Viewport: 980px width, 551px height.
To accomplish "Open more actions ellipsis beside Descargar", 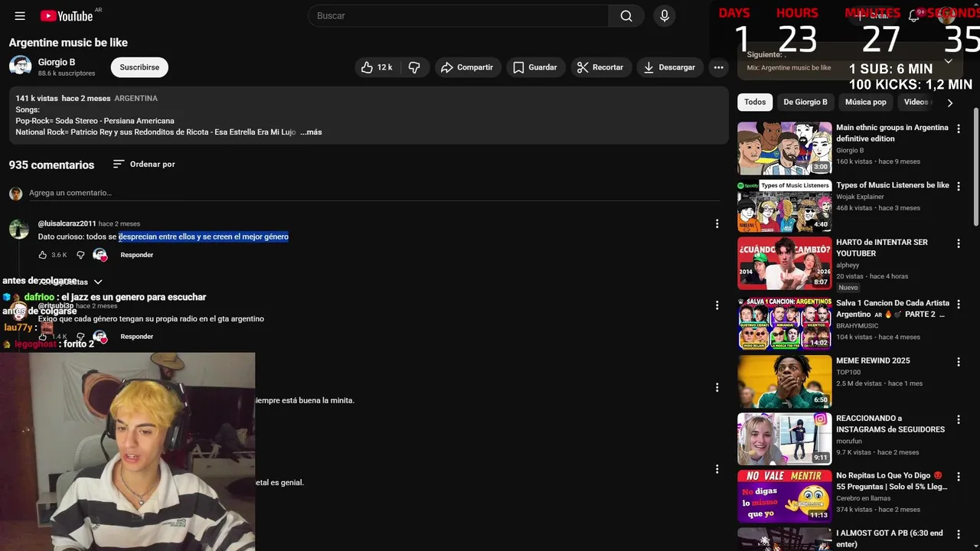I will tap(718, 67).
